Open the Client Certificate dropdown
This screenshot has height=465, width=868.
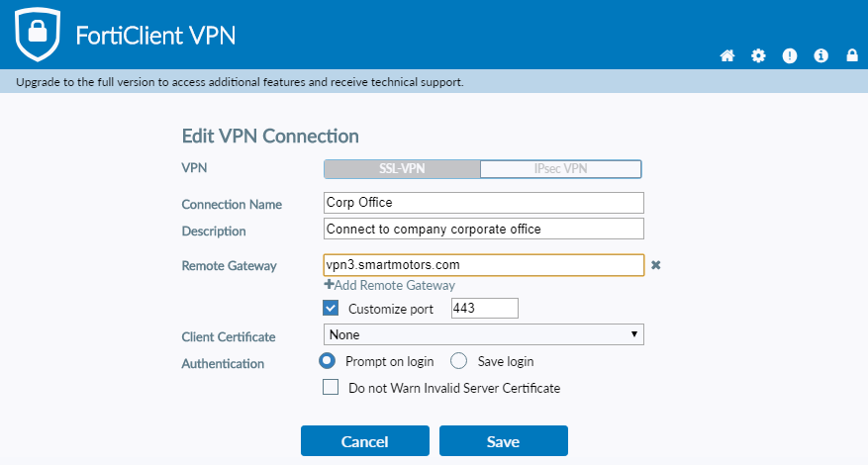coord(484,335)
